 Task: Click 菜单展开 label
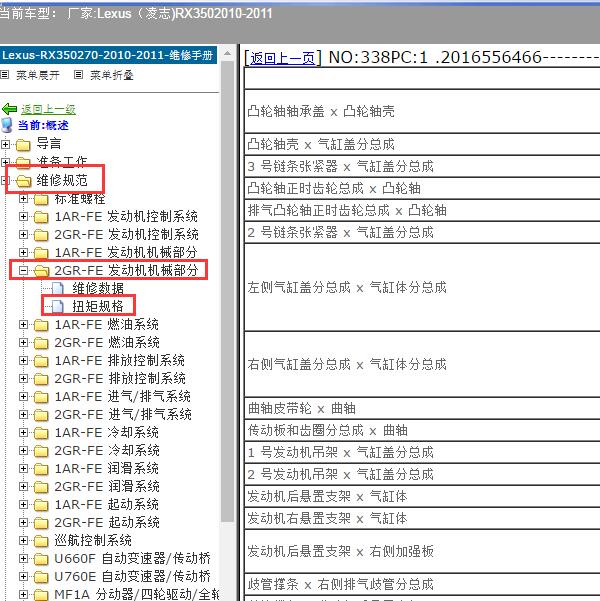(x=38, y=75)
